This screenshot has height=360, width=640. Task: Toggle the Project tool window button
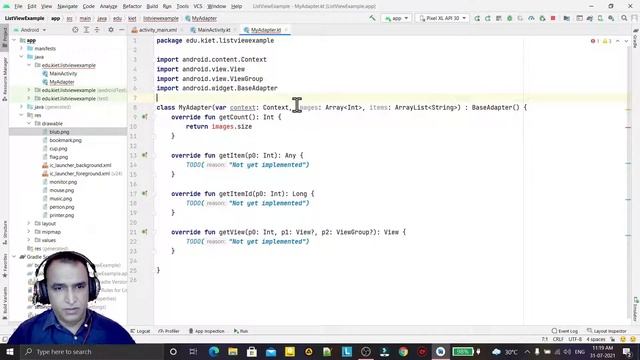pos(4,38)
